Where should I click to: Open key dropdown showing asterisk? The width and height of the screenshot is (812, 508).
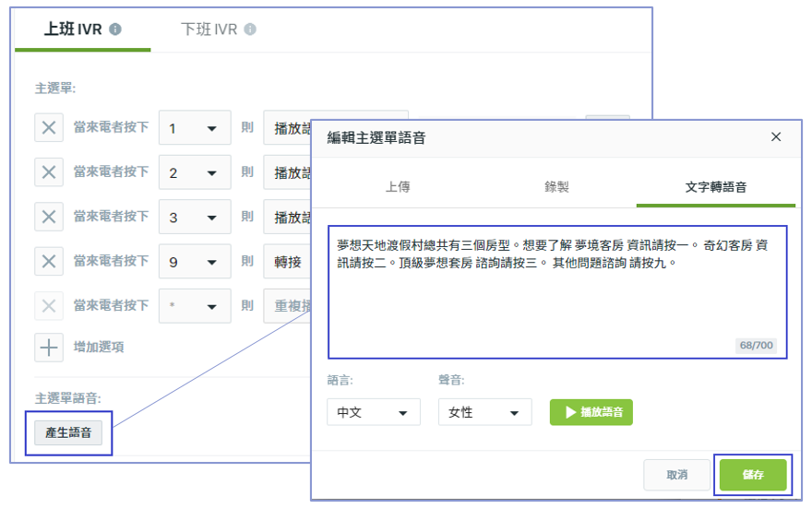pyautogui.click(x=195, y=306)
